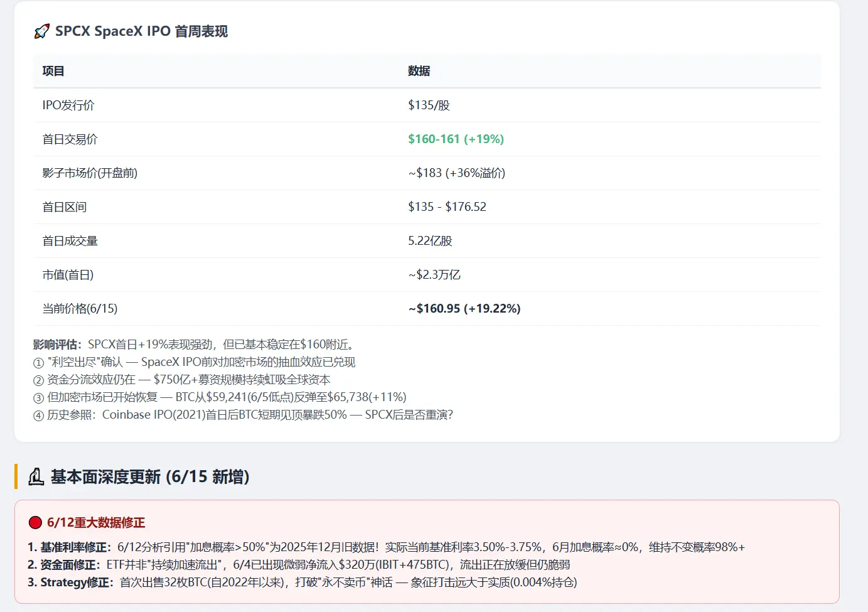Select the IPO发行价 row label
The height and width of the screenshot is (612, 868).
[68, 105]
